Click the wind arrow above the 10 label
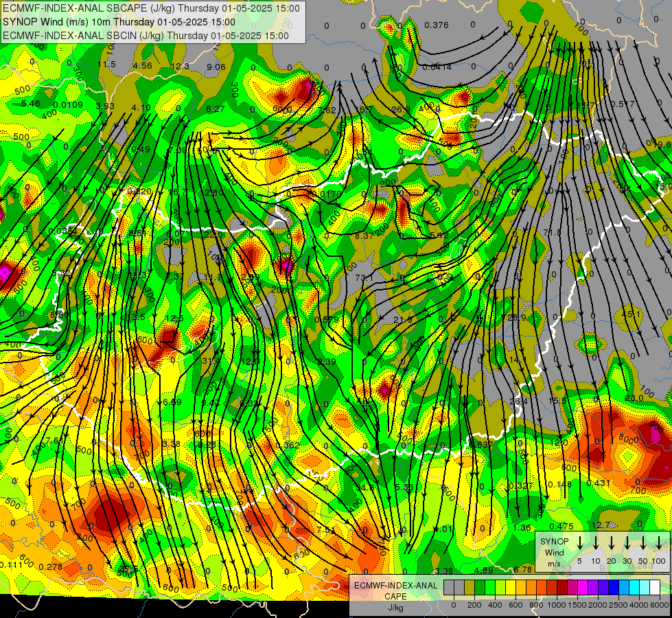 596,542
